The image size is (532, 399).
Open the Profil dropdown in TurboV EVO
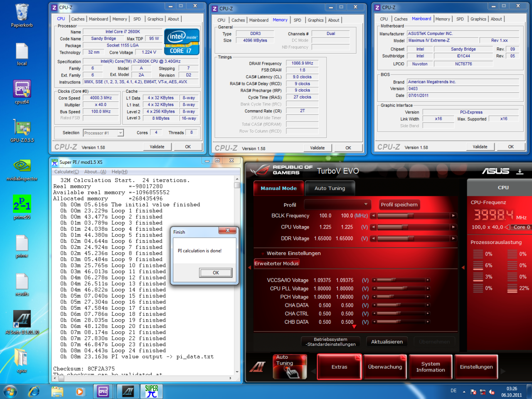tap(337, 204)
